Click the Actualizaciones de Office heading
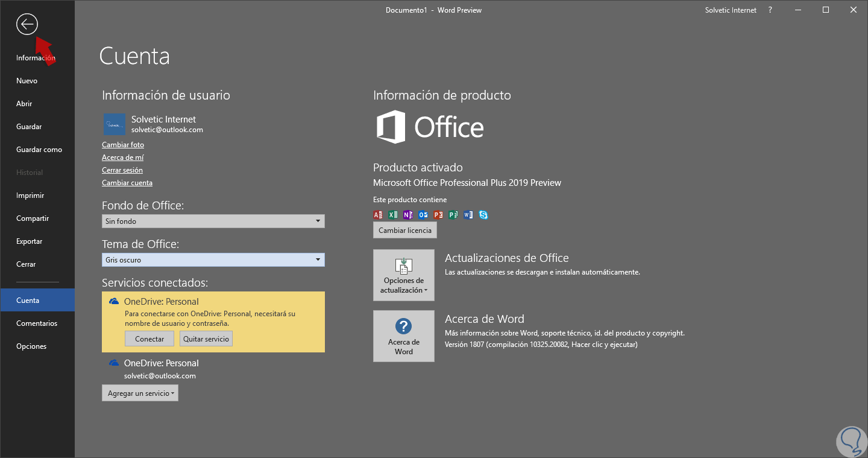 point(507,258)
